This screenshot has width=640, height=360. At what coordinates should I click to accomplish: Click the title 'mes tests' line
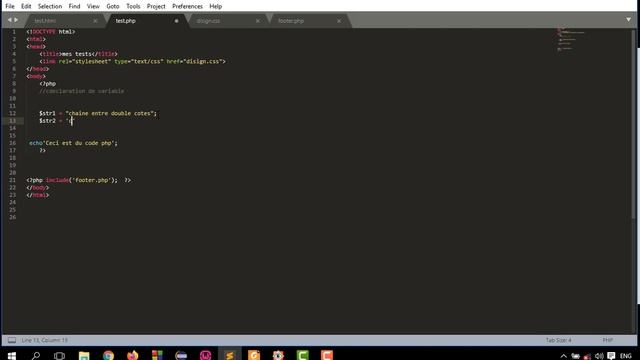click(78, 54)
